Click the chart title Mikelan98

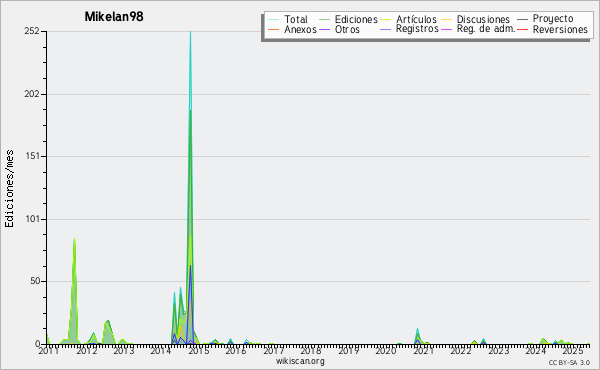[x=114, y=17]
